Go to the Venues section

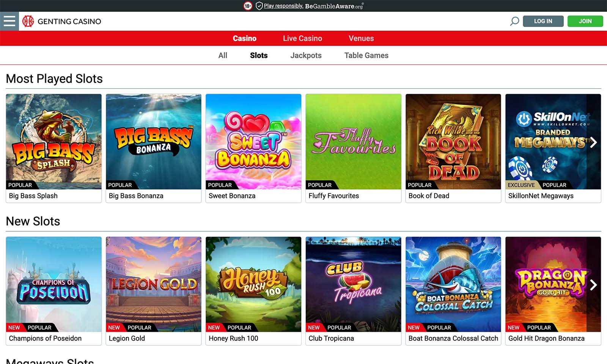point(361,38)
